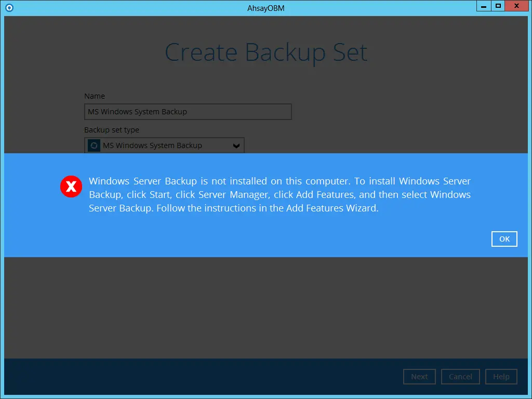Click the Backup set type label

click(112, 129)
